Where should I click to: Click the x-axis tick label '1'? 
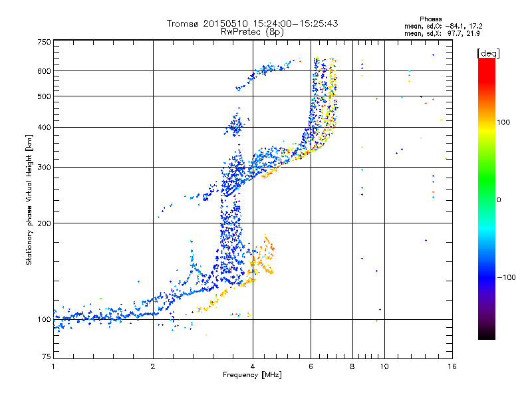click(x=53, y=366)
